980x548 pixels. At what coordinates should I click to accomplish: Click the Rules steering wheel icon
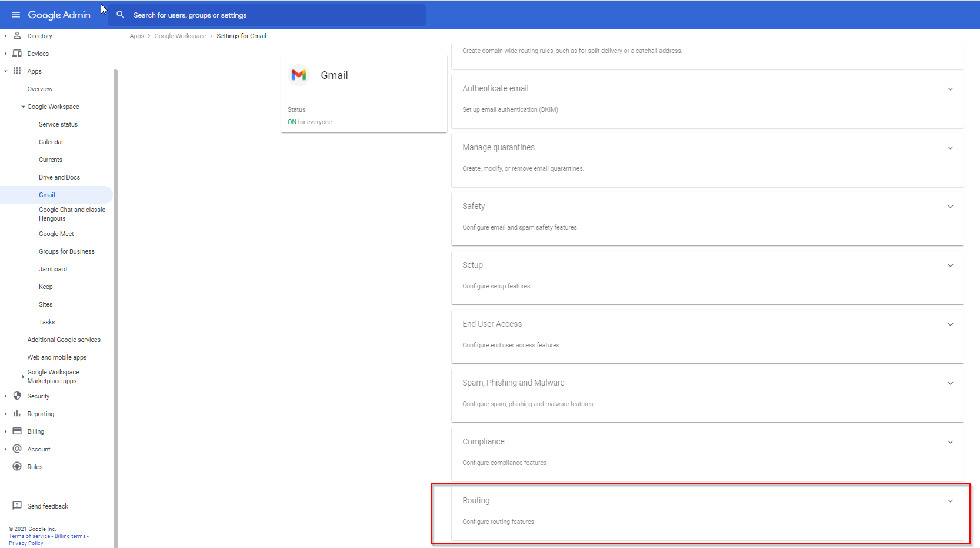pos(17,467)
